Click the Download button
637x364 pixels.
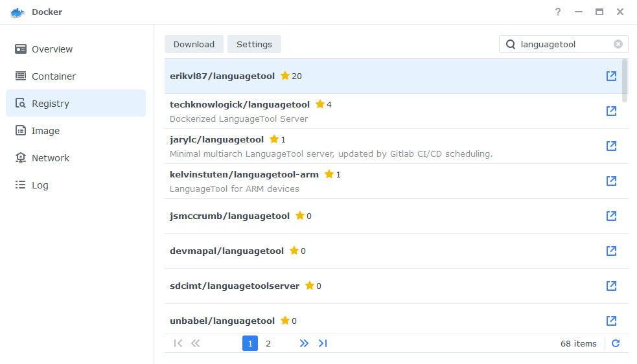coord(194,44)
